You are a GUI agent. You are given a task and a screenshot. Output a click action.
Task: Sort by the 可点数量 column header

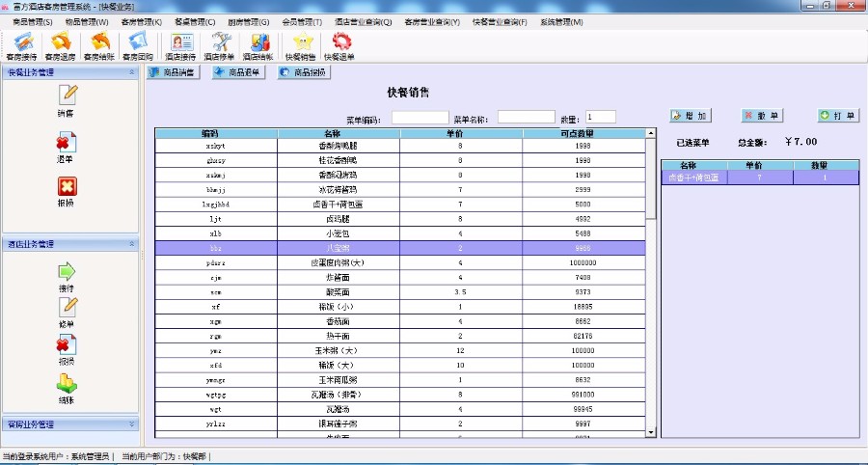pyautogui.click(x=584, y=133)
